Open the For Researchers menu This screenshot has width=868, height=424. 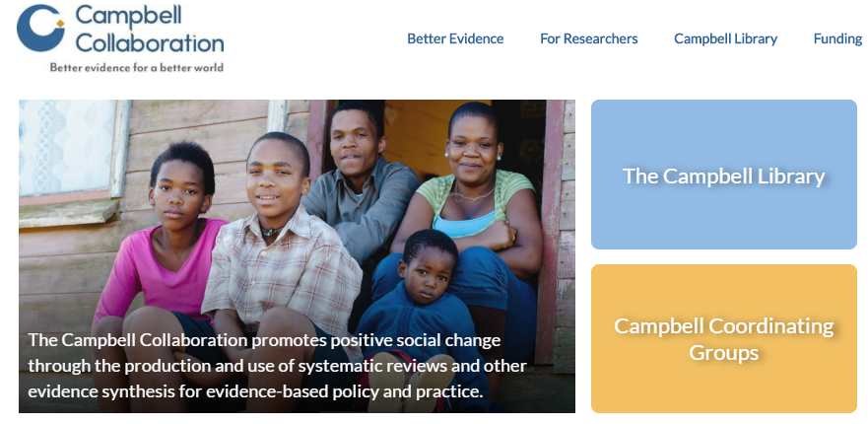[x=588, y=38]
